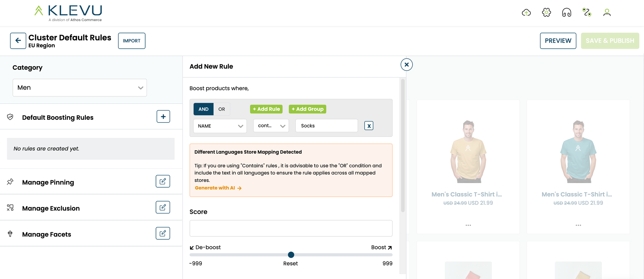644x279 pixels.
Task: Open the Category dropdown showing Men
Action: pyautogui.click(x=80, y=88)
